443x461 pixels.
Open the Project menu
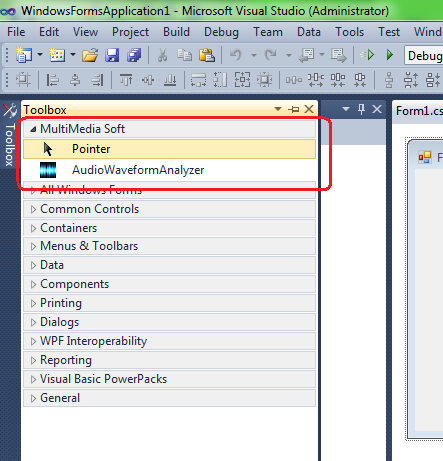130,32
